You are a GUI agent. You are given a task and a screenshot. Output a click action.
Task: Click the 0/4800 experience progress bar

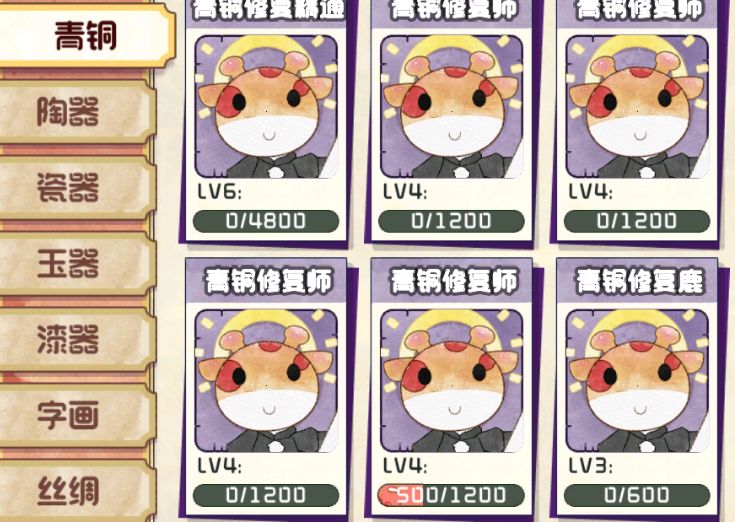click(x=266, y=221)
